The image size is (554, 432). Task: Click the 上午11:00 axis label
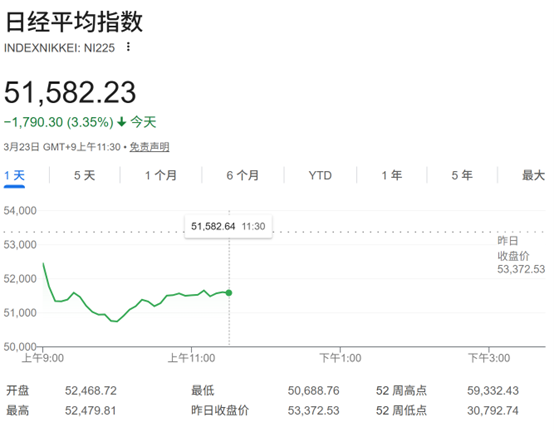tap(191, 358)
